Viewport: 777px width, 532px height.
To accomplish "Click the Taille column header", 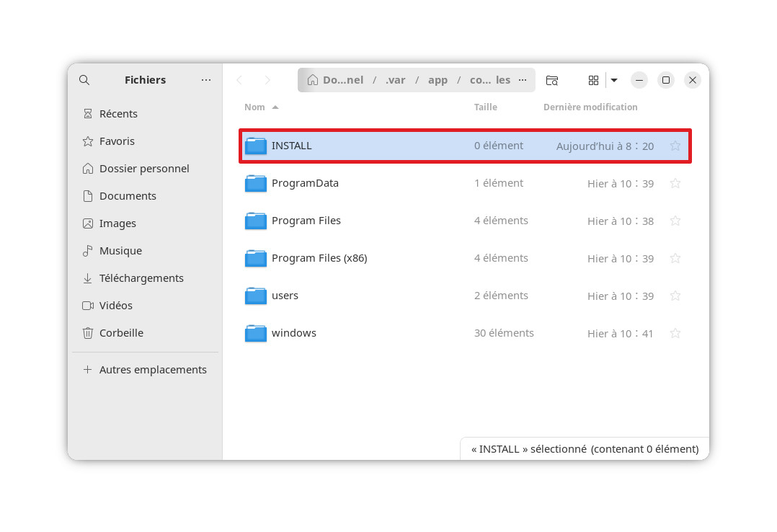I will (x=485, y=107).
